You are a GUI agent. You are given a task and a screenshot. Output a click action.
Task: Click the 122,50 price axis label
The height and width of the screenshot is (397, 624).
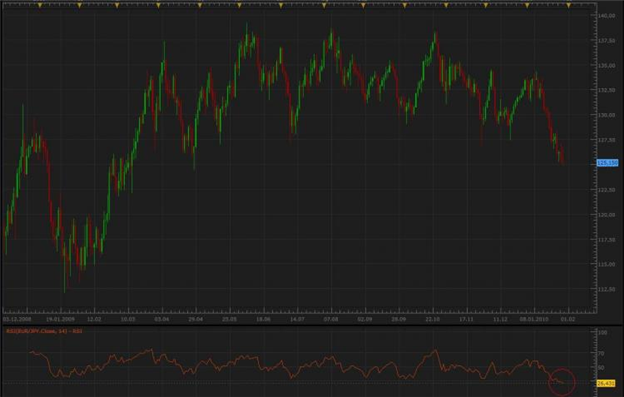point(606,190)
